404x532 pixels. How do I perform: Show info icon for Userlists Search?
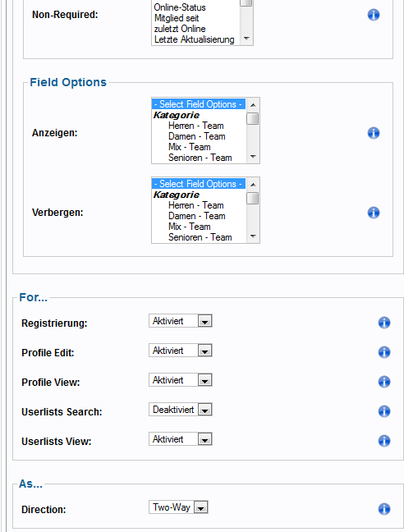click(x=384, y=411)
